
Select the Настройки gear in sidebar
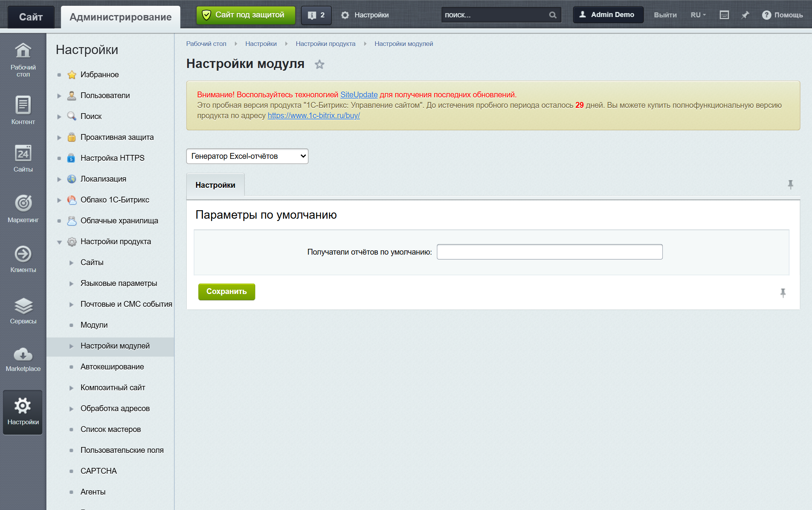click(x=23, y=412)
